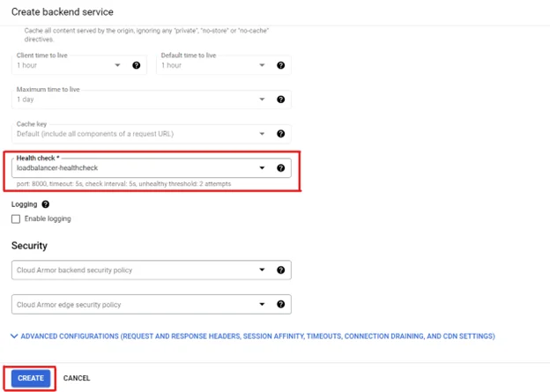Click the CANCEL button
The width and height of the screenshot is (550, 392).
coord(77,378)
